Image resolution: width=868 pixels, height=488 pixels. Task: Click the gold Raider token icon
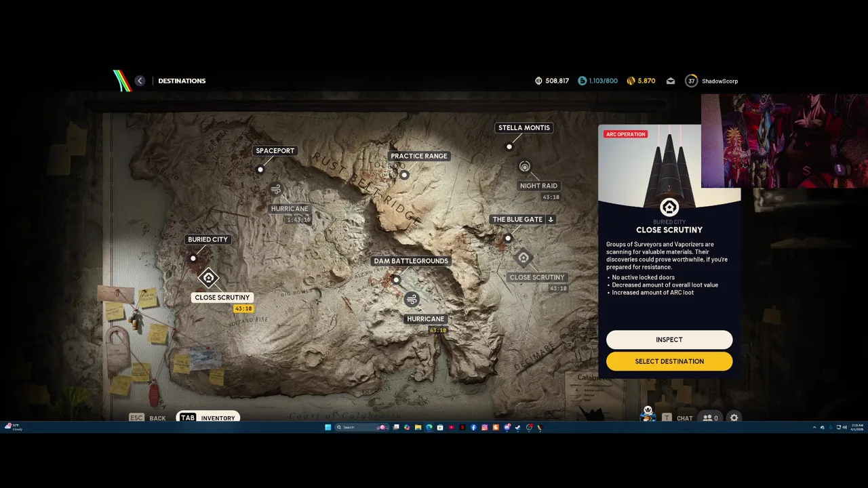tap(631, 81)
